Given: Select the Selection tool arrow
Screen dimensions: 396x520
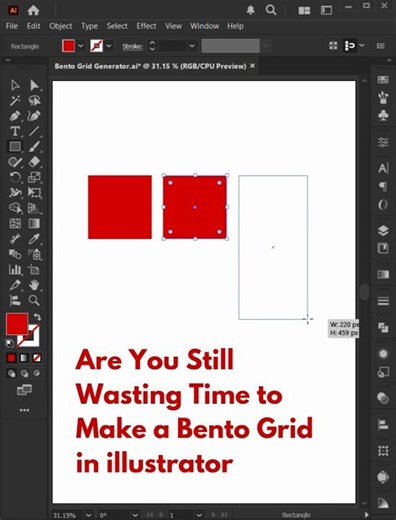Looking at the screenshot, I should tap(15, 85).
